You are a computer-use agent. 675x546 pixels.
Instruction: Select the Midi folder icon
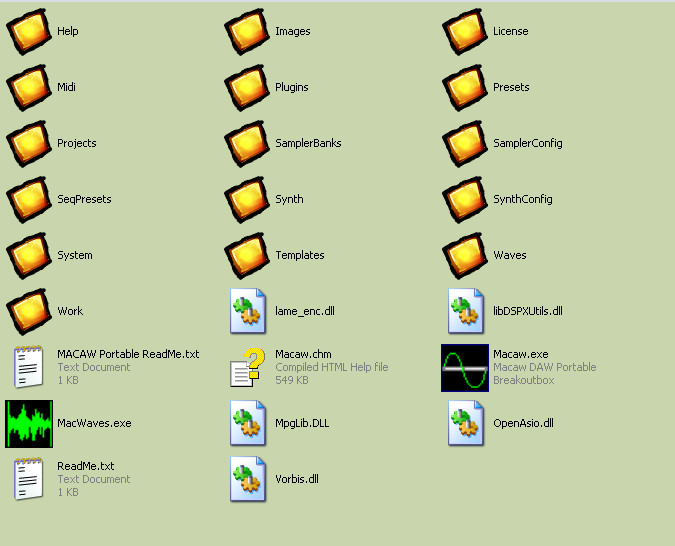[x=29, y=87]
